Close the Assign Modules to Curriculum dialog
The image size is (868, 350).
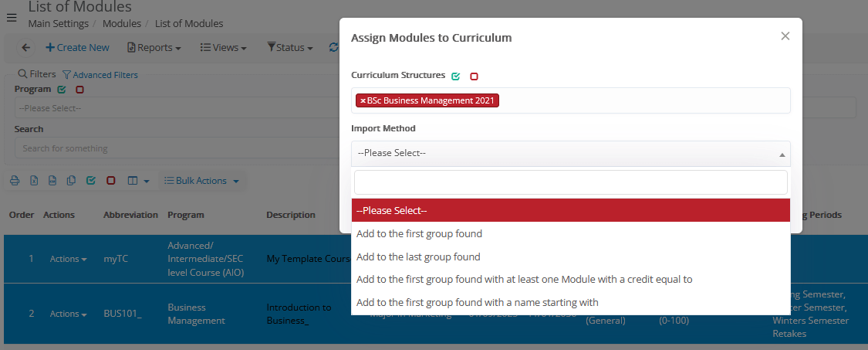[785, 36]
